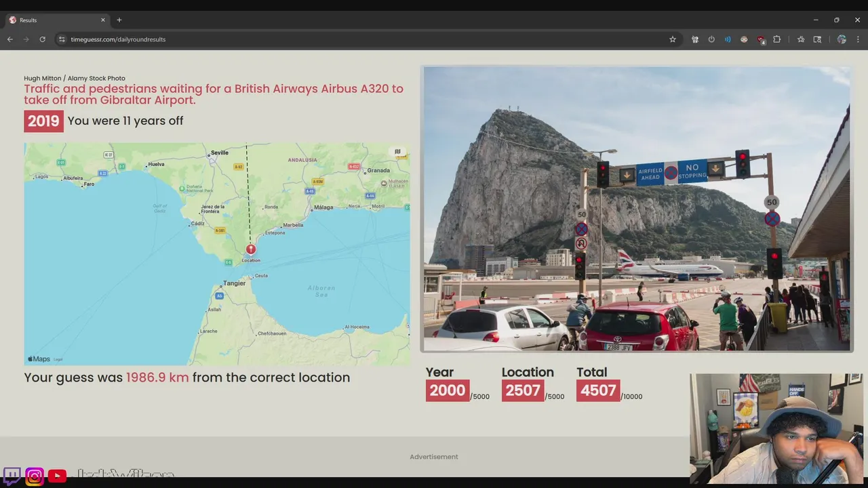Click the red 2019 year badge
This screenshot has width=868, height=488.
pos(43,121)
